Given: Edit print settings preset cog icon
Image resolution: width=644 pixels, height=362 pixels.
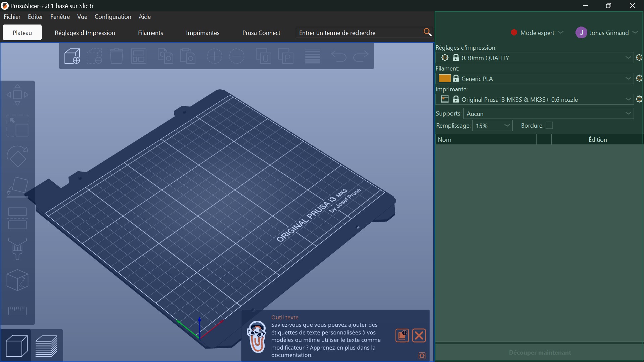Looking at the screenshot, I should [x=639, y=58].
